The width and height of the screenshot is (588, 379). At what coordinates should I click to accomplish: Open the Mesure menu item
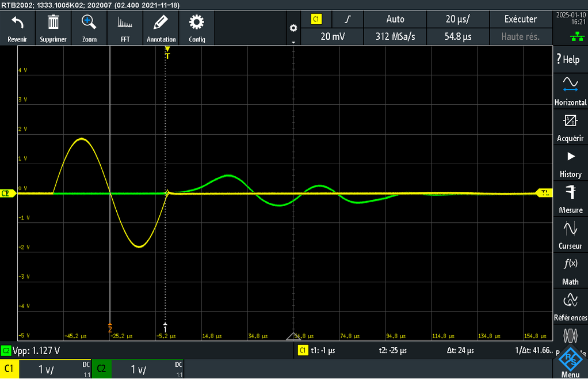click(570, 199)
